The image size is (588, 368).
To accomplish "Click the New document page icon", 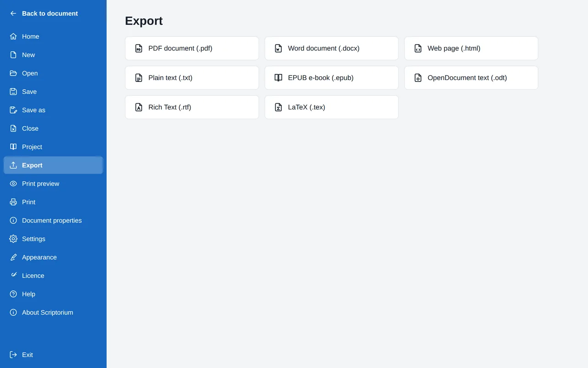I will coord(13,55).
